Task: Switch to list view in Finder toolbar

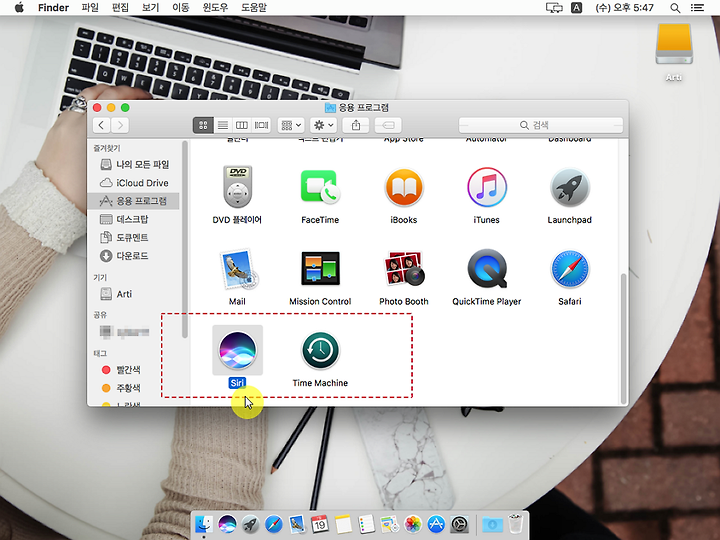Action: pyautogui.click(x=223, y=125)
